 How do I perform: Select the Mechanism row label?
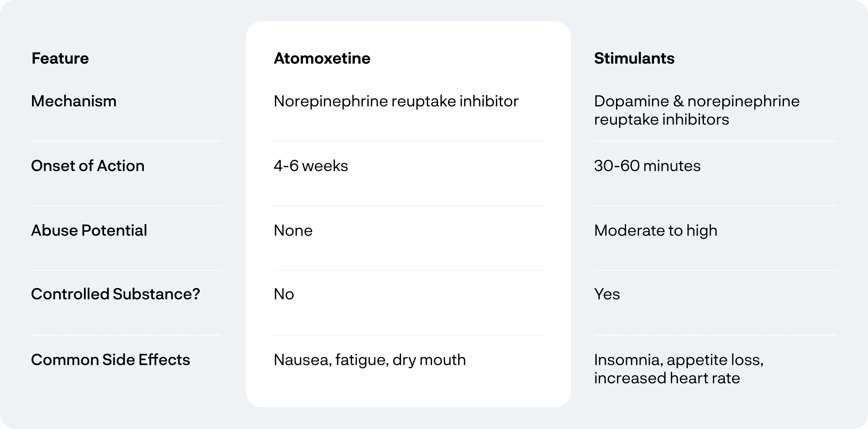tap(74, 101)
